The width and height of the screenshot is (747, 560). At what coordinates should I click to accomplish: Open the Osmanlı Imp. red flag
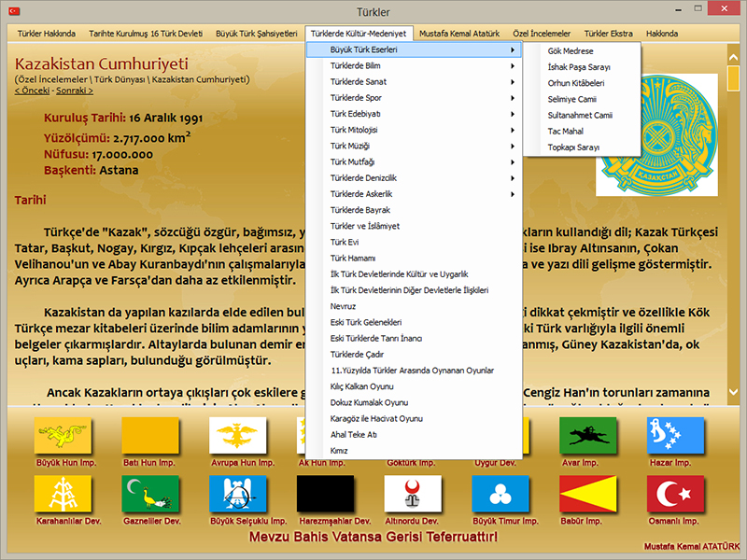pos(675,494)
